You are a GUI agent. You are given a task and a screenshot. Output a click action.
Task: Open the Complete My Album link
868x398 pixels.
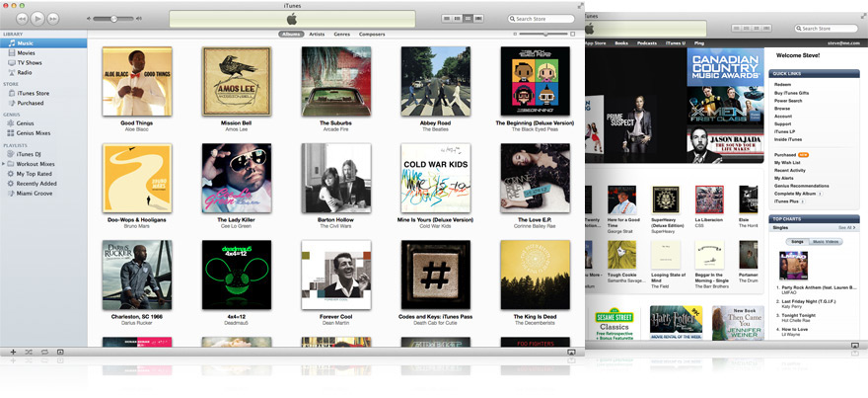click(795, 194)
